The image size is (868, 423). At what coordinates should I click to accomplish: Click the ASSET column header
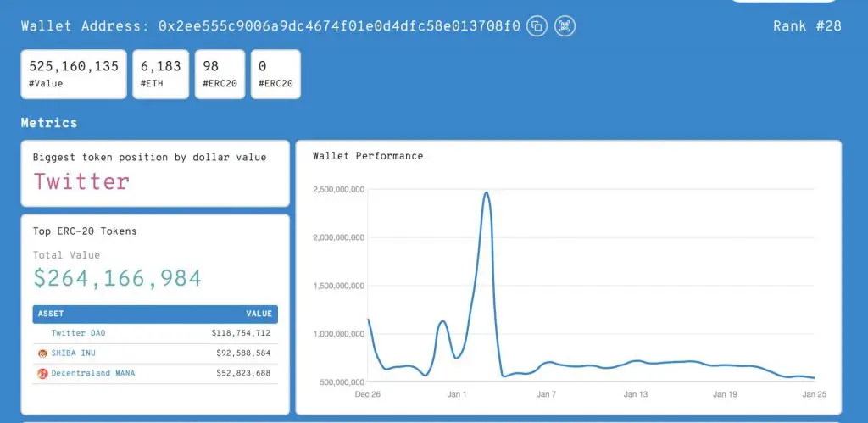[x=51, y=314]
